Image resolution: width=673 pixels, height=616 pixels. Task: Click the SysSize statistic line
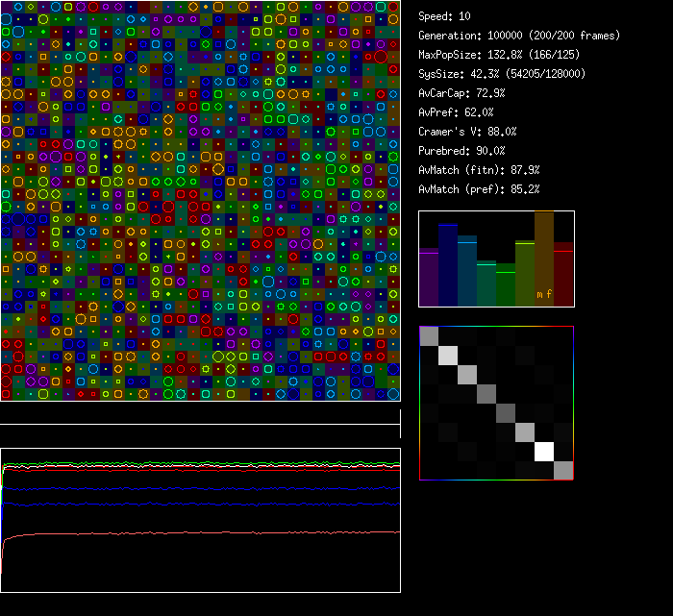pos(502,74)
